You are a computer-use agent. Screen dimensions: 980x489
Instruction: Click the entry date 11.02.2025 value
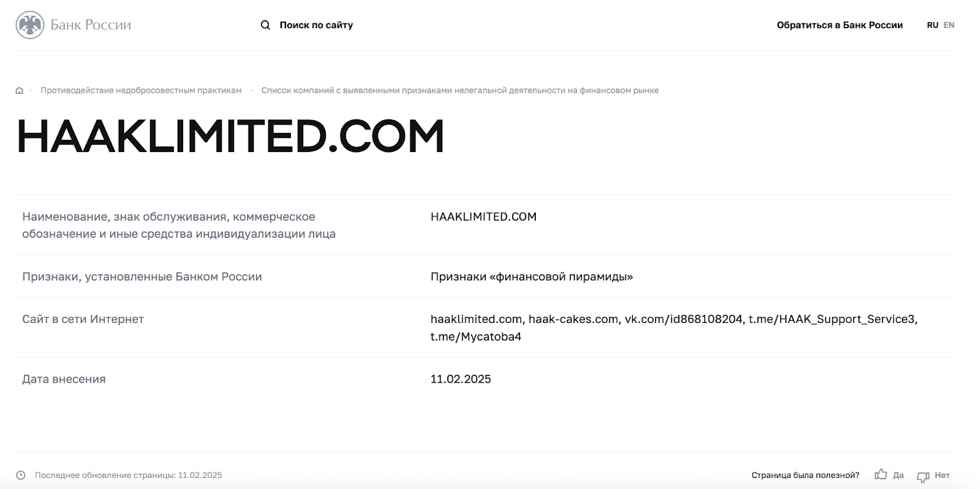pos(461,379)
